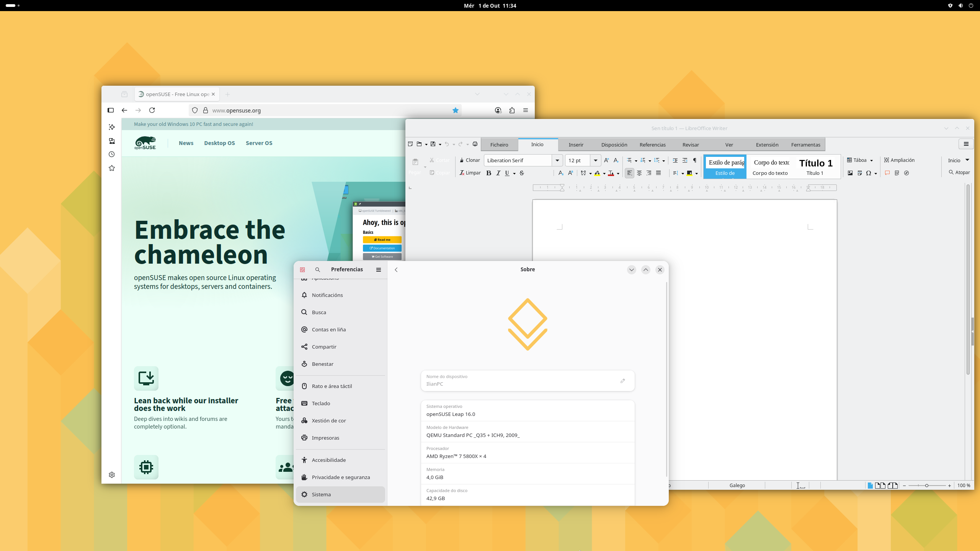980x551 pixels.
Task: Open Firefox extensions puzzle icon
Action: (x=512, y=110)
